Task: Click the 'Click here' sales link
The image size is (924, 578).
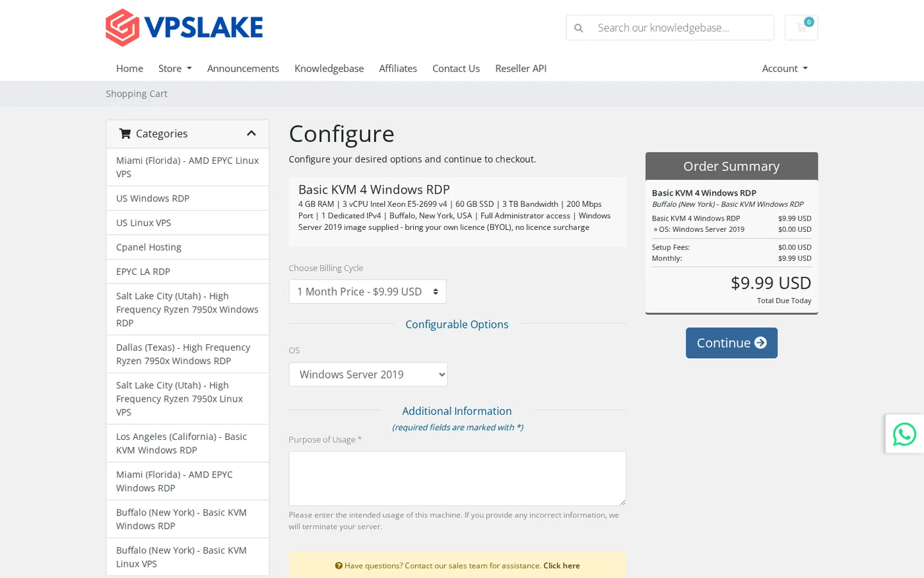Action: tap(562, 565)
